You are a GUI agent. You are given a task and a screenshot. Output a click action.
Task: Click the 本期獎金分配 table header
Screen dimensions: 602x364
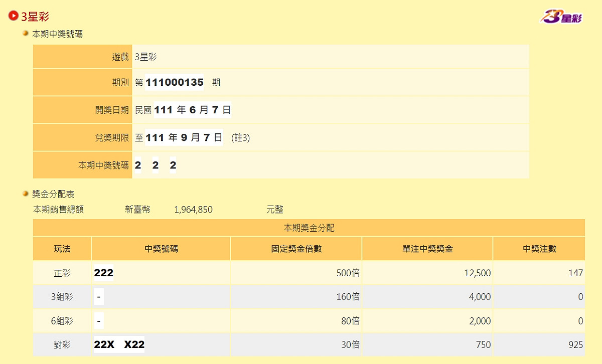[x=309, y=228]
